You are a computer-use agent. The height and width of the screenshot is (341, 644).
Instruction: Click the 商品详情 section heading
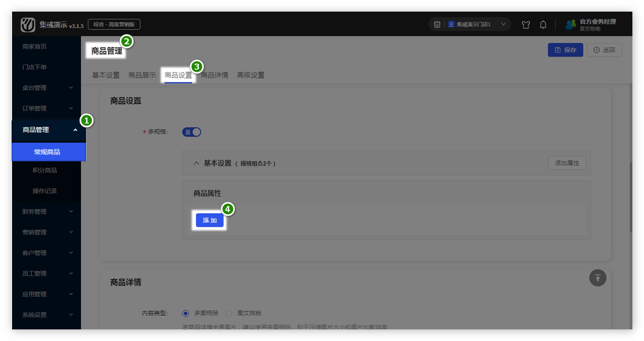[x=126, y=282]
